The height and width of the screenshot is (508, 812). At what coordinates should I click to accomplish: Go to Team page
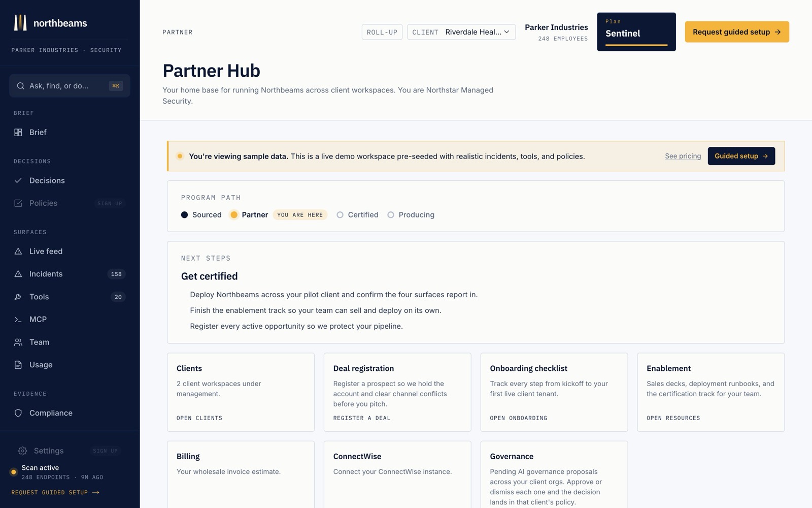coord(70,342)
